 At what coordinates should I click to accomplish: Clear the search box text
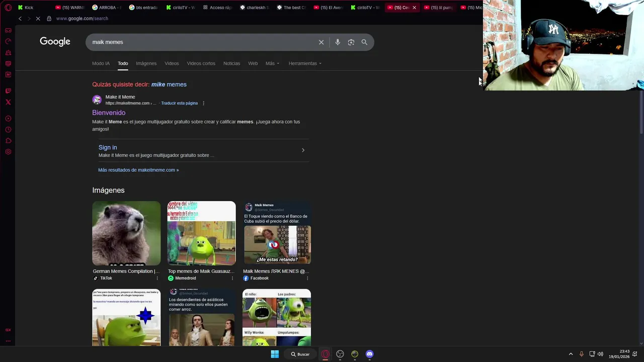click(321, 42)
